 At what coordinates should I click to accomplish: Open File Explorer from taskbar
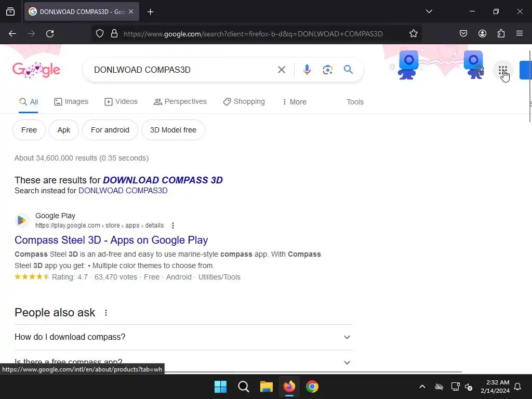(267, 387)
